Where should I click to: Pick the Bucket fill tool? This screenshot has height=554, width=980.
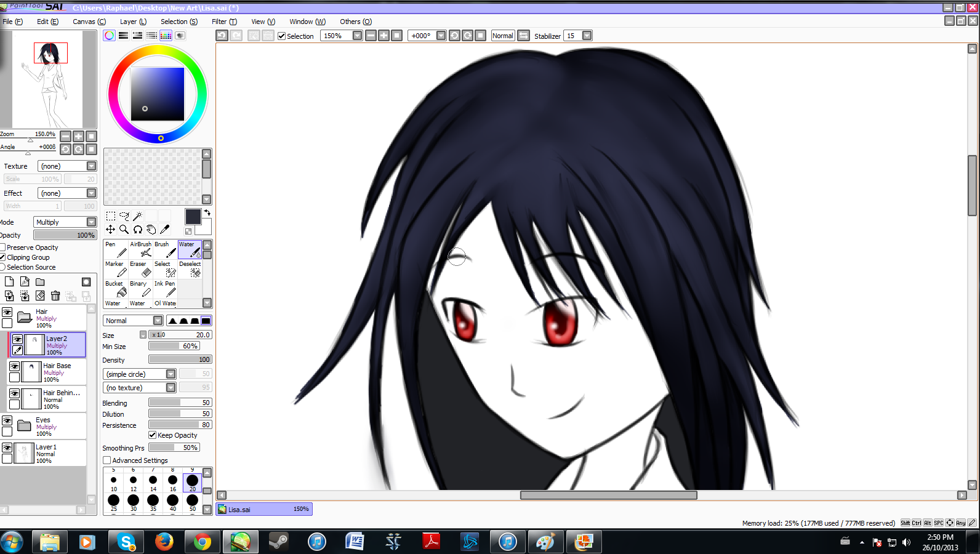pyautogui.click(x=116, y=289)
